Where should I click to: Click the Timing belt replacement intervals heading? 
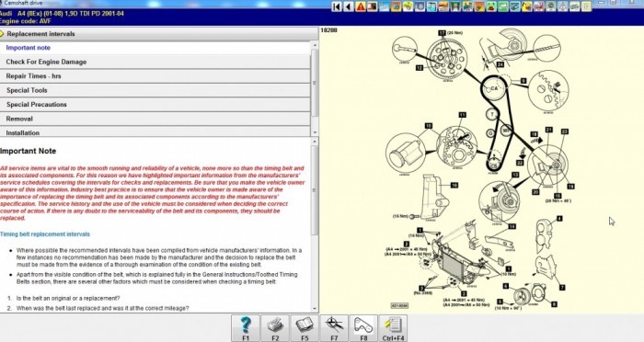pyautogui.click(x=45, y=234)
